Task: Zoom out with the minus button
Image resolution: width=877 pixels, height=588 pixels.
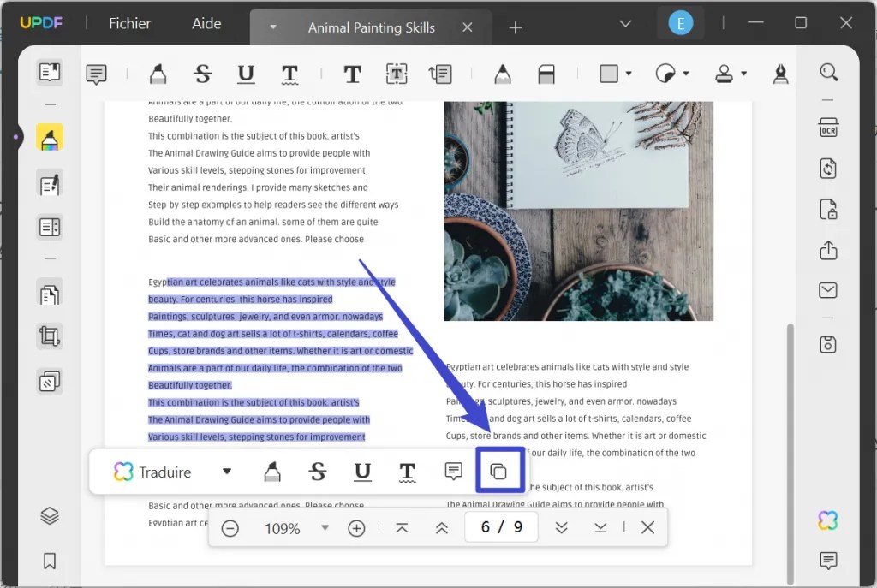Action: 230,527
